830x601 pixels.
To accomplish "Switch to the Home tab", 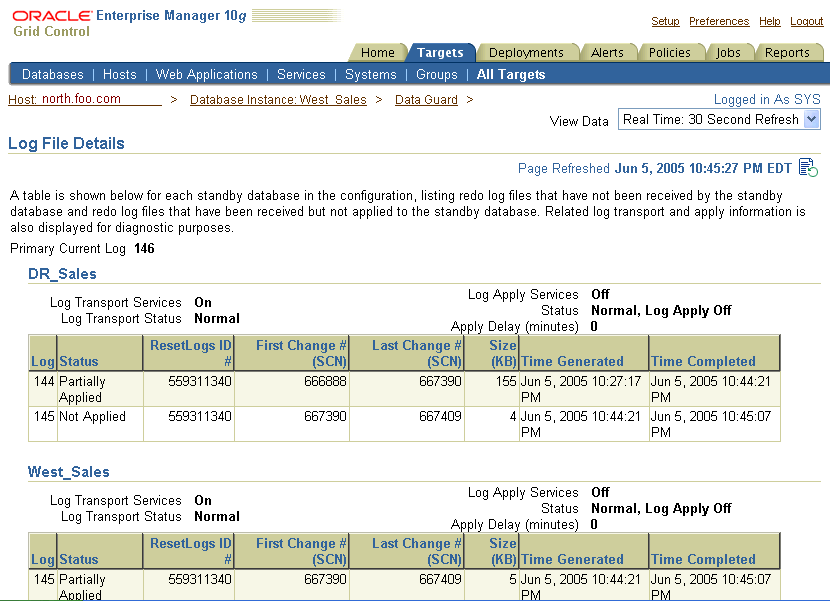I will [x=377, y=52].
